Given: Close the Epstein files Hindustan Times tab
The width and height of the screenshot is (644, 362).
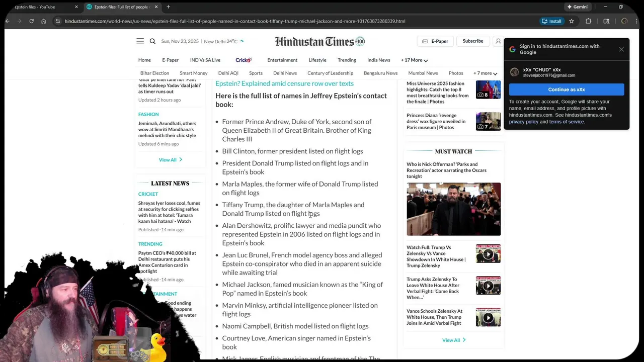Looking at the screenshot, I should 155,7.
